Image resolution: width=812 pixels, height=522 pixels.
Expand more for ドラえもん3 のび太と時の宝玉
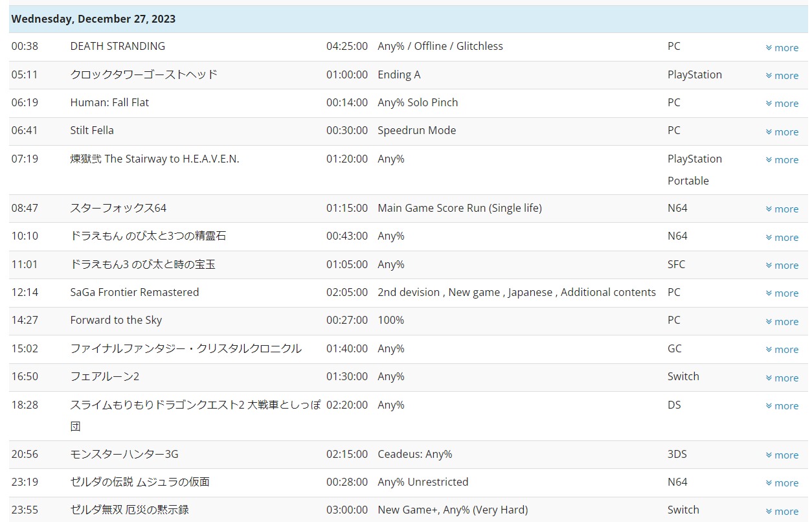pyautogui.click(x=782, y=265)
